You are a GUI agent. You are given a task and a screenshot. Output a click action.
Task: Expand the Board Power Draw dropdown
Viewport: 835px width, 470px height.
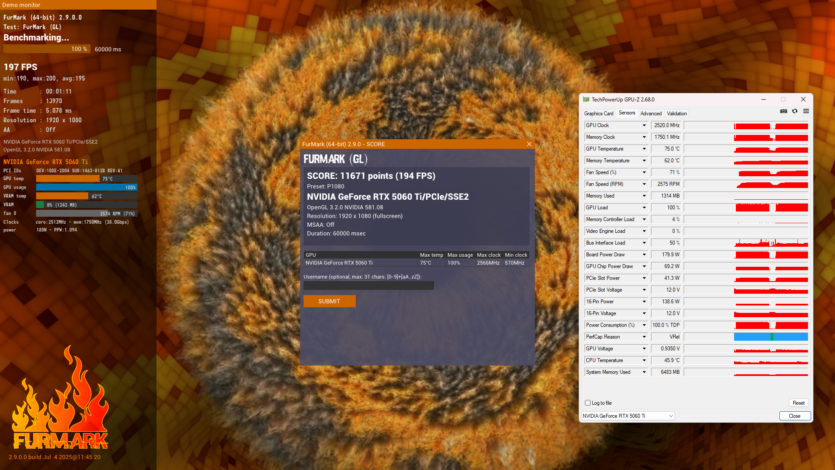point(643,254)
